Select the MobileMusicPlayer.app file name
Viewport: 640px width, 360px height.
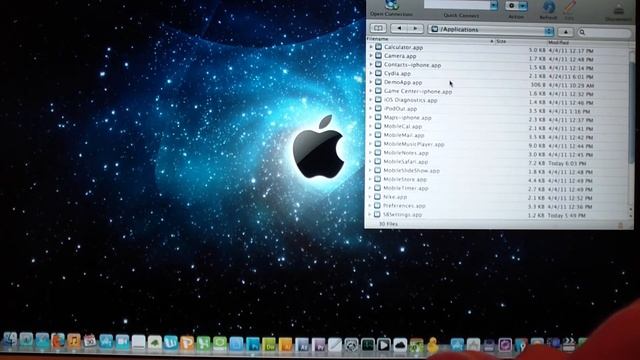(414, 144)
